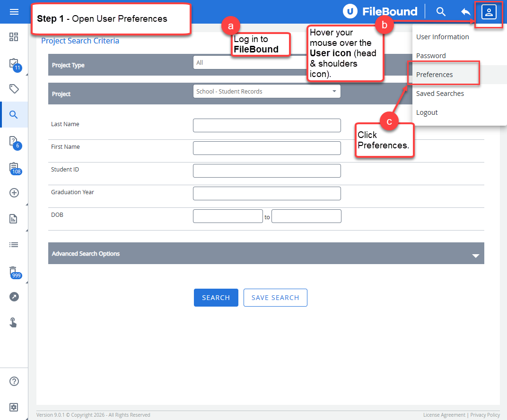Screen dimensions: 507x420
Task: Open the admin settings gear icon
Action: point(14,407)
